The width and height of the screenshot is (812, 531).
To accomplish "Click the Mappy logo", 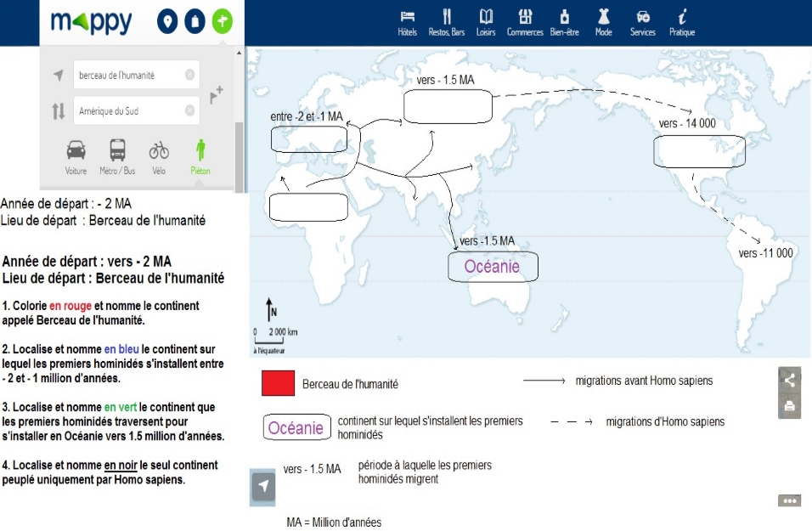I will (91, 22).
